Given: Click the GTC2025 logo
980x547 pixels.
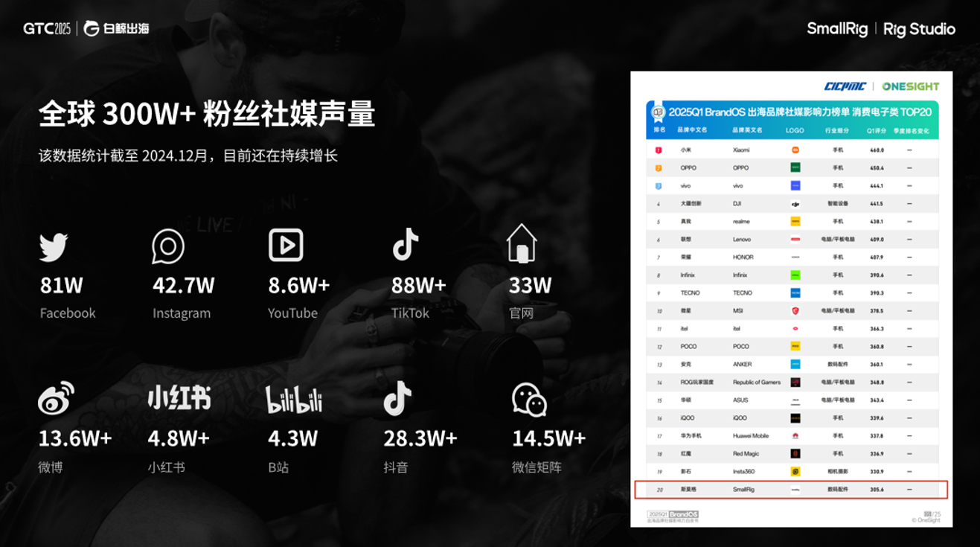Looking at the screenshot, I should point(47,28).
